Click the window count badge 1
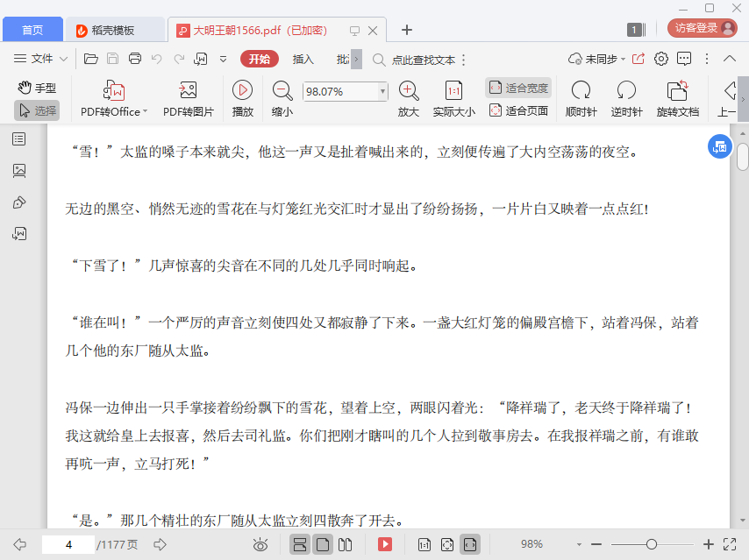This screenshot has height=560, width=749. click(635, 30)
